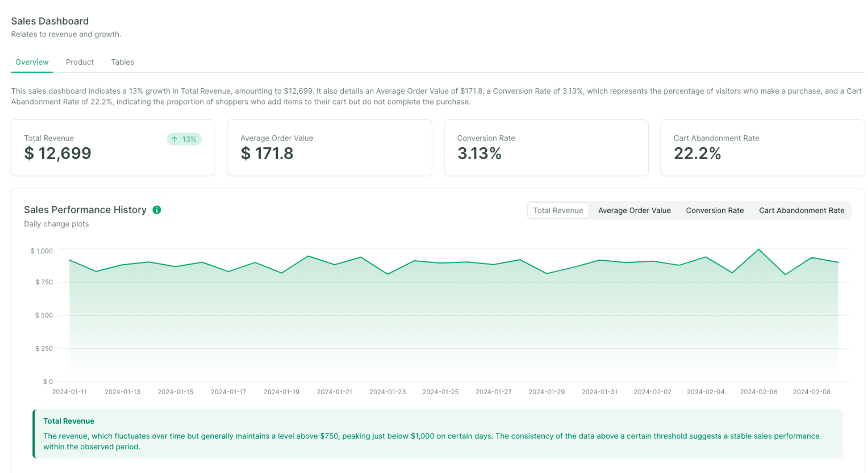Image resolution: width=868 pixels, height=473 pixels.
Task: Click the Daily change plots subtitle
Action: [x=56, y=224]
